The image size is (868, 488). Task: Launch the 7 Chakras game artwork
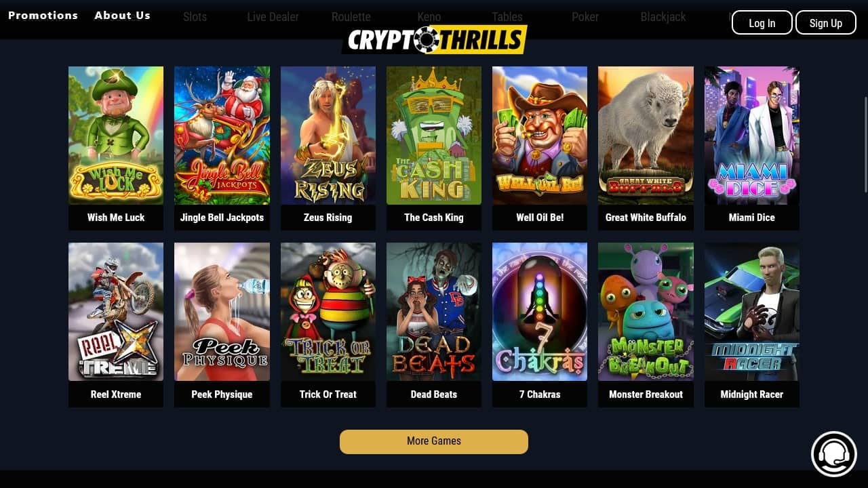click(x=540, y=312)
